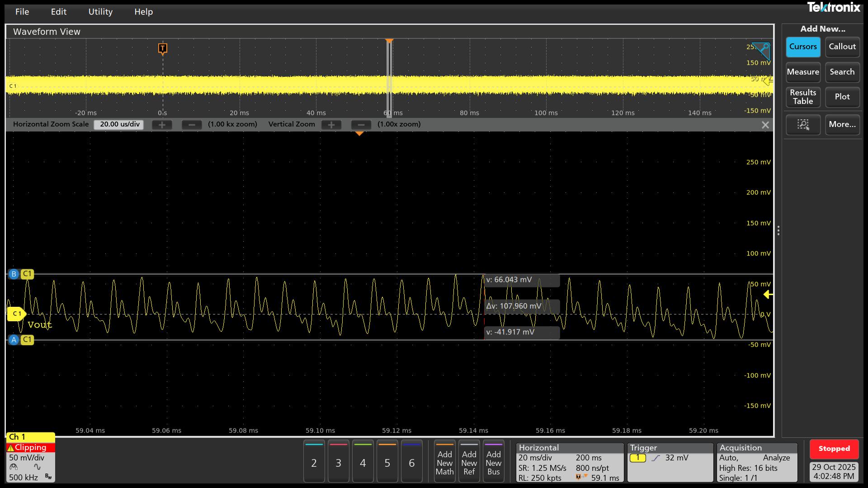The height and width of the screenshot is (488, 868).
Task: Add a new Measure badge
Action: click(802, 72)
